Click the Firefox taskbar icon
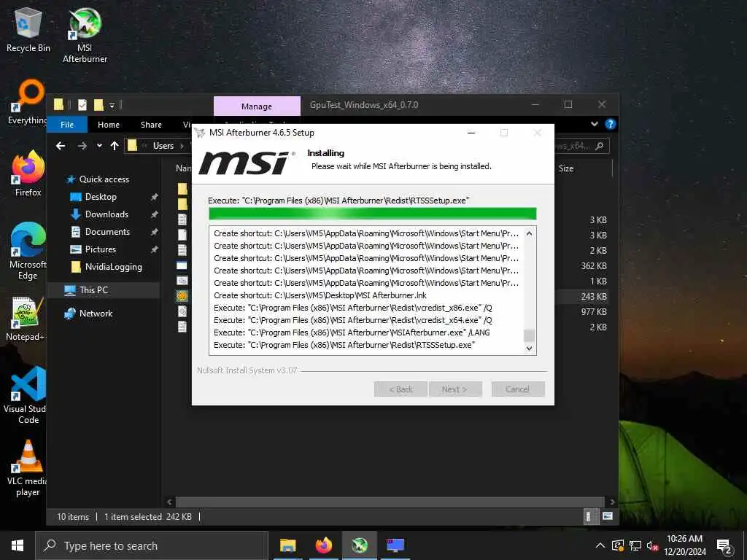 323,545
